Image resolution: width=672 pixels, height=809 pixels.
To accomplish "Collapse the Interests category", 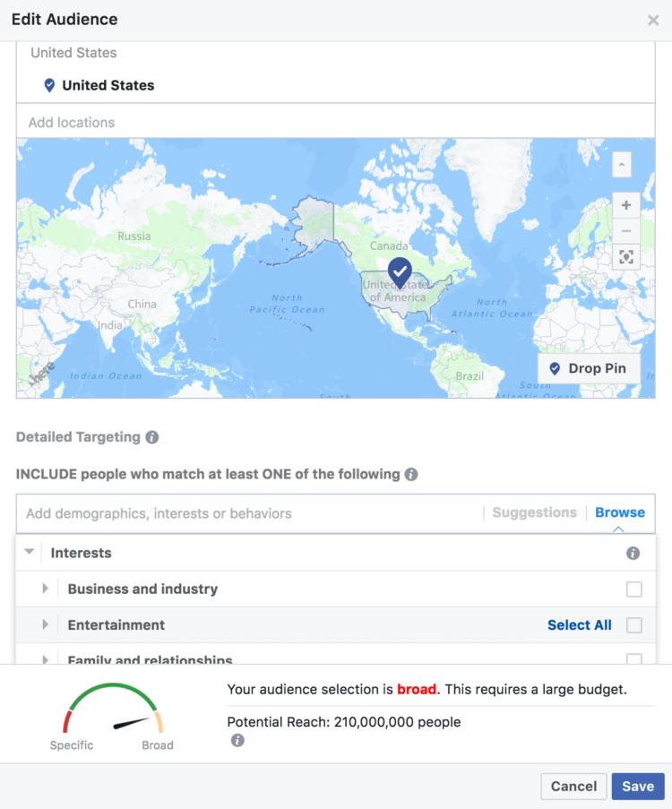I will coord(30,552).
